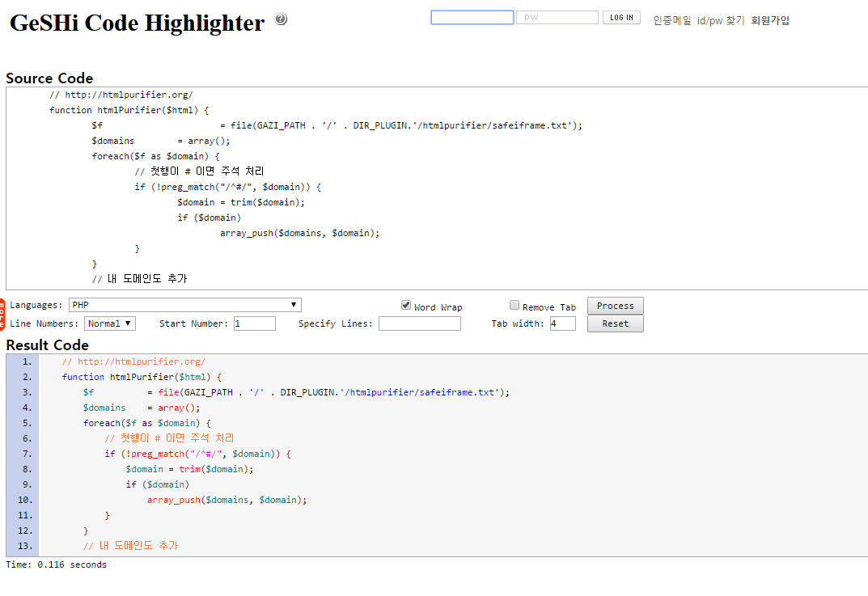Click the Reset button
This screenshot has height=596, width=868.
[615, 323]
